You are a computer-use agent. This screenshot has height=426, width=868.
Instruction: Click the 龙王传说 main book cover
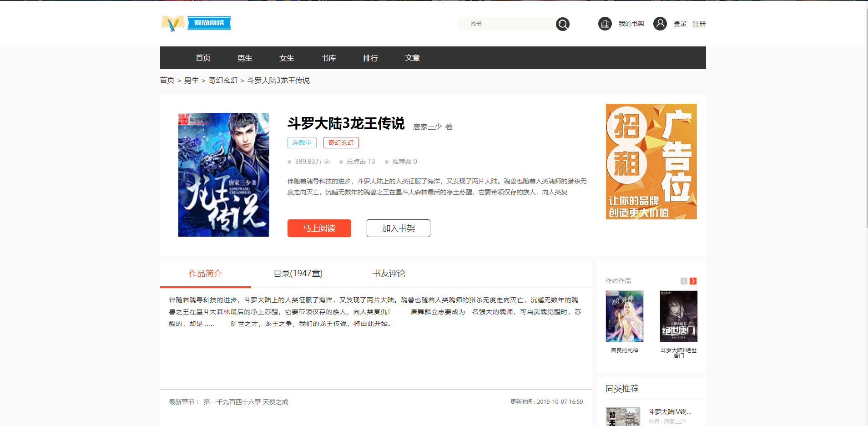pyautogui.click(x=223, y=175)
